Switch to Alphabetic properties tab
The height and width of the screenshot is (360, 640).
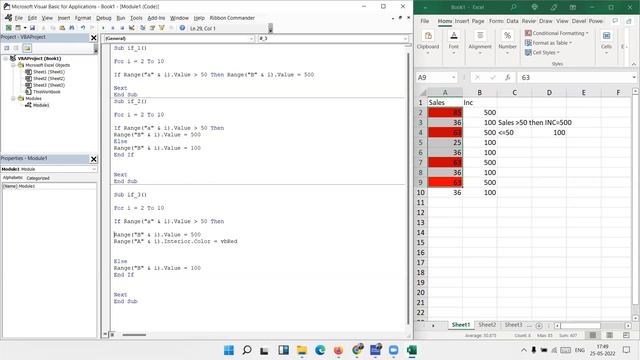(13, 178)
